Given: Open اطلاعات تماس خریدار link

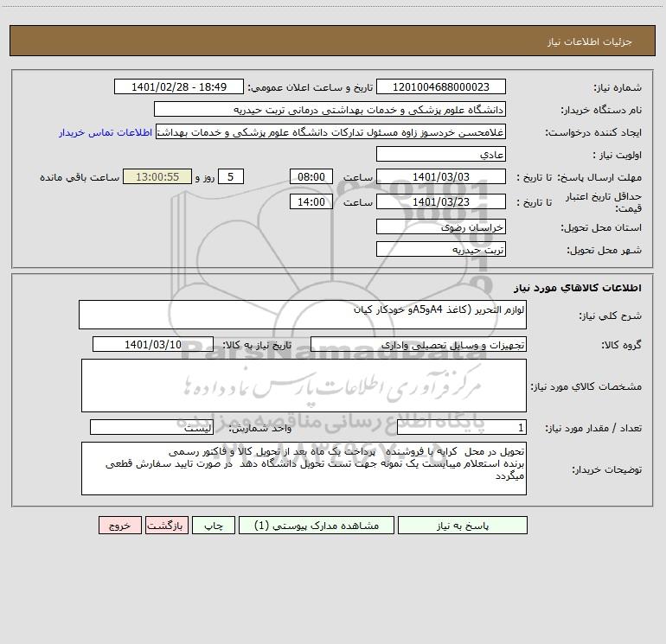Looking at the screenshot, I should point(106,132).
